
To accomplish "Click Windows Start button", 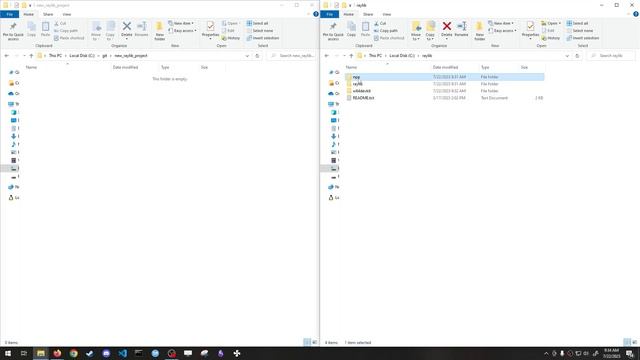I will pyautogui.click(x=8, y=353).
